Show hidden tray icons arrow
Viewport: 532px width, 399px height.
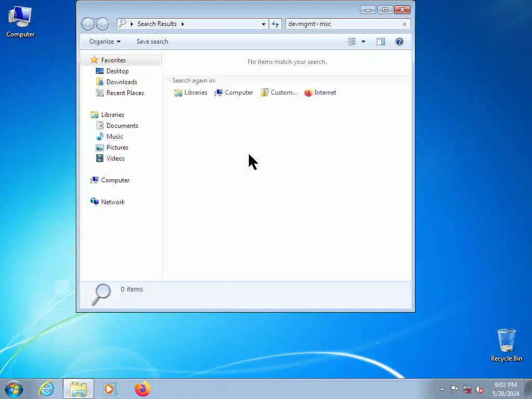coord(442,389)
